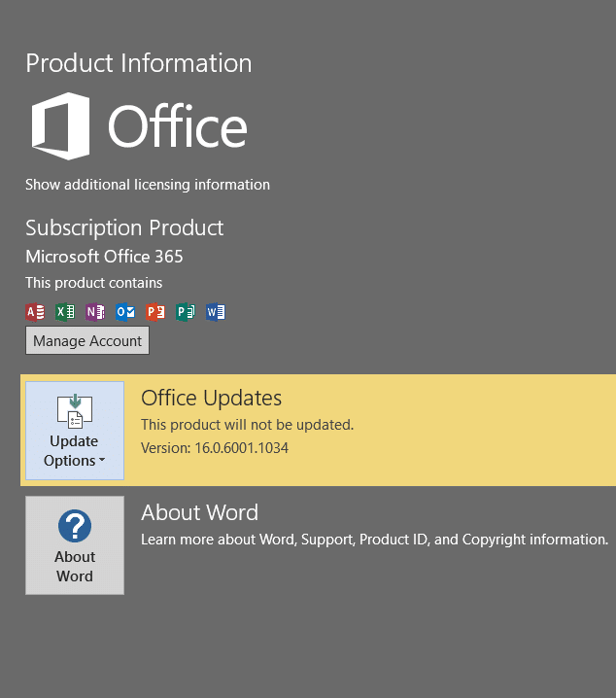Viewport: 616px width, 698px height.
Task: Click the OneNote app icon
Action: pos(95,312)
